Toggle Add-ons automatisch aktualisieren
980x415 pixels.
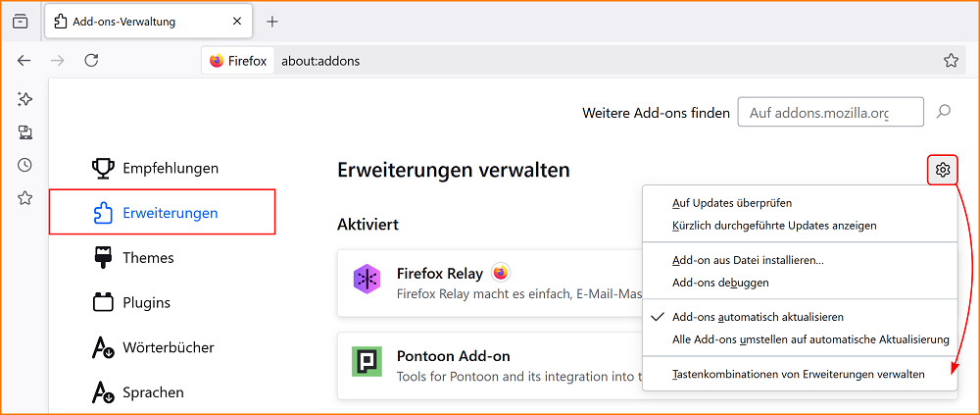[800, 317]
